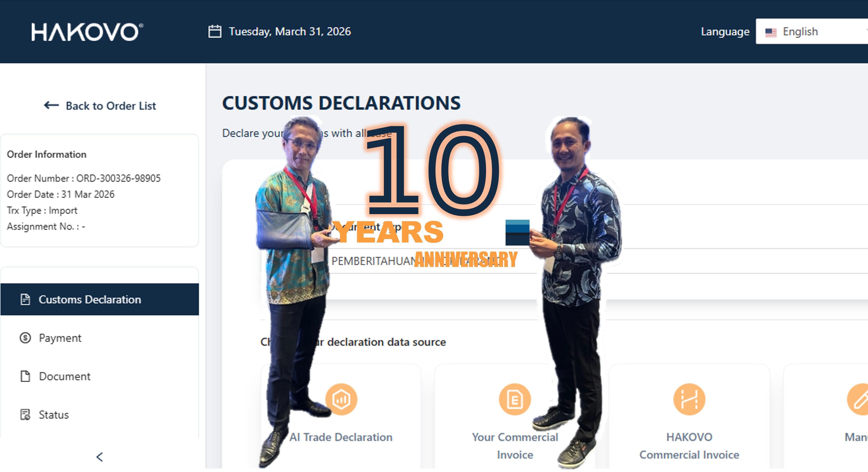Click the Document file icon in sidebar
The height and width of the screenshot is (472, 868).
[25, 376]
